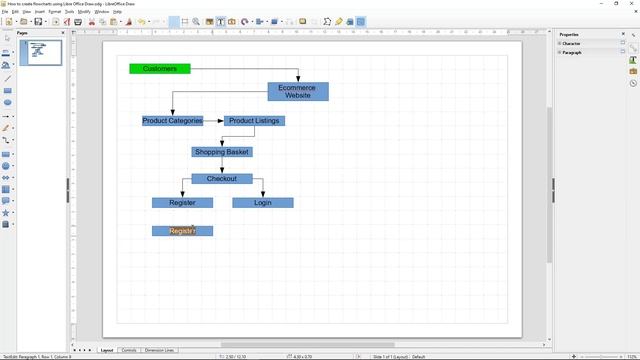Screen dimensions: 640x360
Task: Click the Undo arrow icon
Action: pos(141,22)
